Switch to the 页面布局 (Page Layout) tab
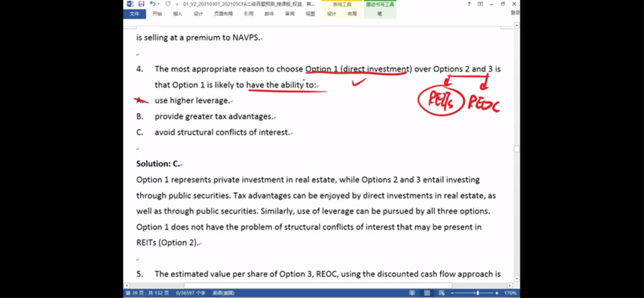Viewport: 644px width, 298px height. [224, 14]
